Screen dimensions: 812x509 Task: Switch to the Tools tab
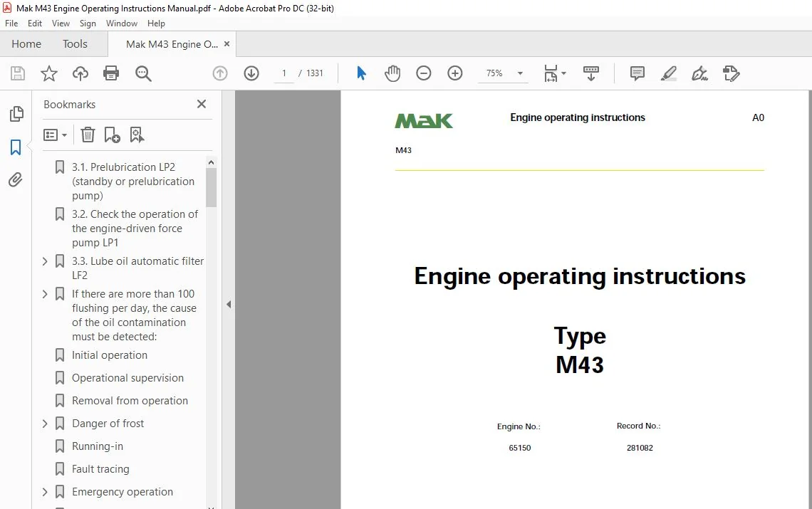75,44
